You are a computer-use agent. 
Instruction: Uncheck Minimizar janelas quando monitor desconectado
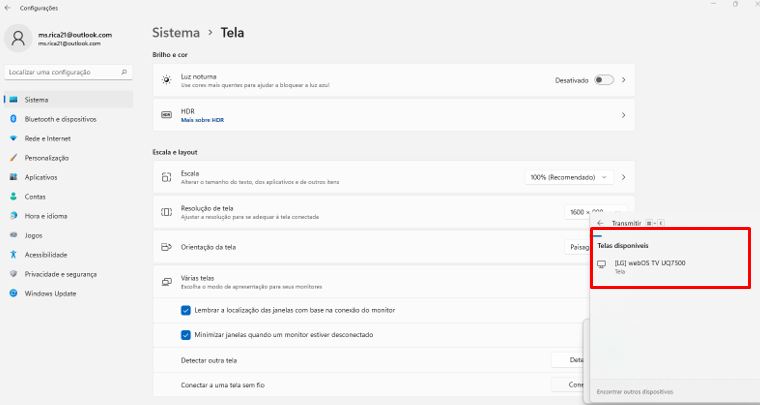pyautogui.click(x=186, y=335)
